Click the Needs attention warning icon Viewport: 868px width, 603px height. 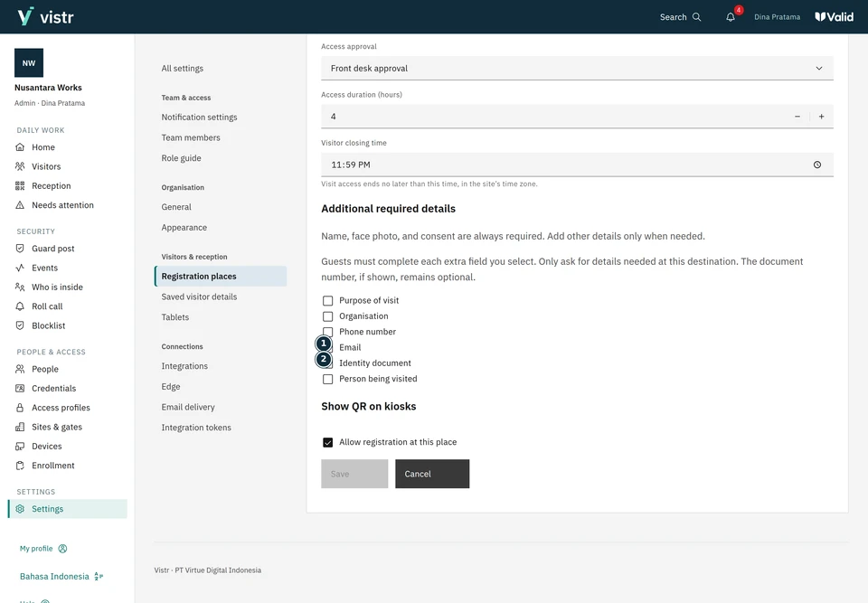(x=20, y=205)
